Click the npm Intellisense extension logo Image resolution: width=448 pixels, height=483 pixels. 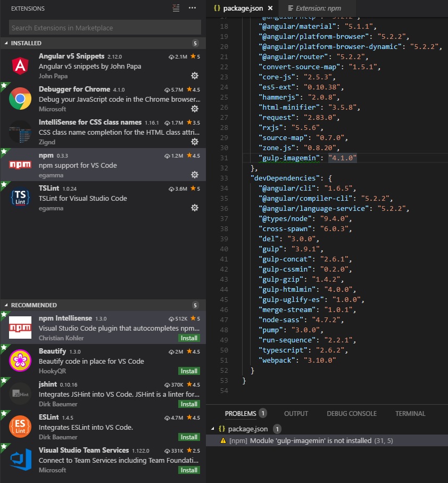[x=20, y=328]
